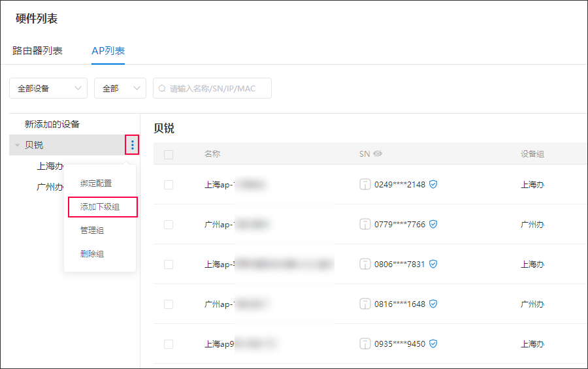Check the select-all checkbox in table header
The image size is (588, 369).
(x=169, y=155)
